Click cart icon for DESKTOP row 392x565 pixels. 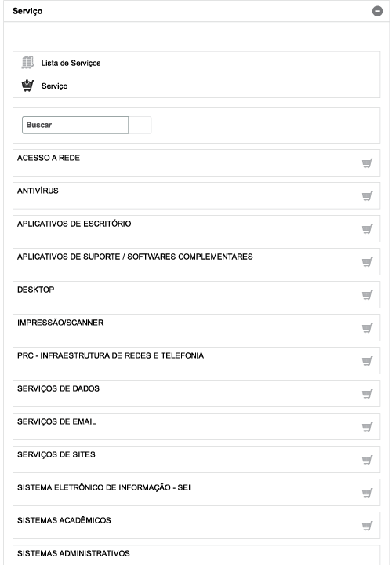tap(367, 295)
